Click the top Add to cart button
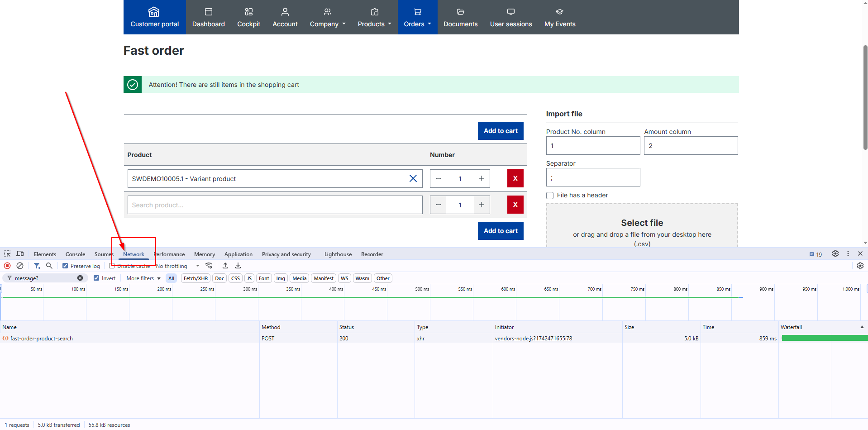 (501, 131)
